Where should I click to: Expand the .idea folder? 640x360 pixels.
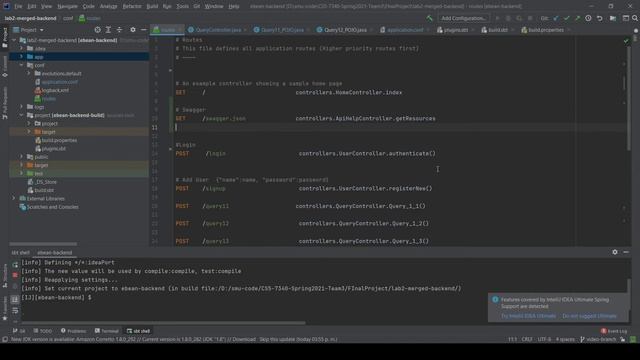click(22, 49)
